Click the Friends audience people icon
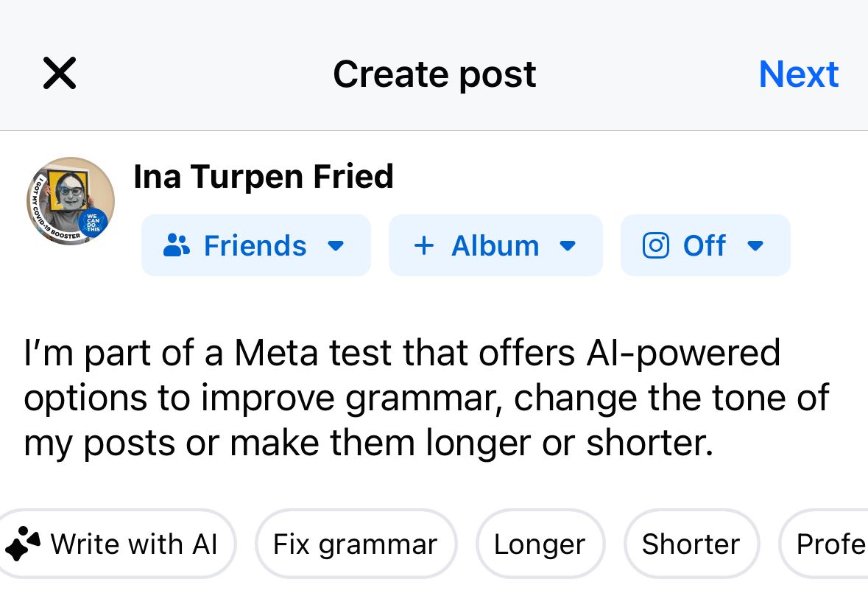 [x=177, y=245]
